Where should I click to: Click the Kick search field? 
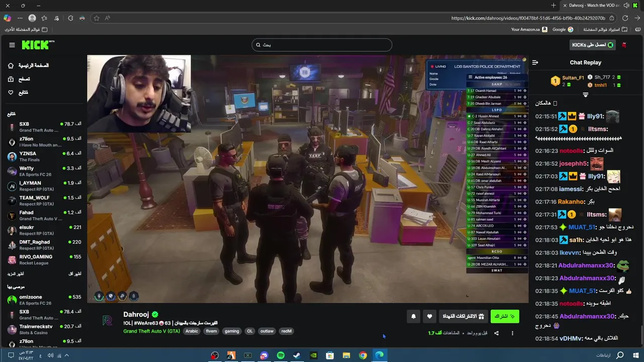pos(321,45)
